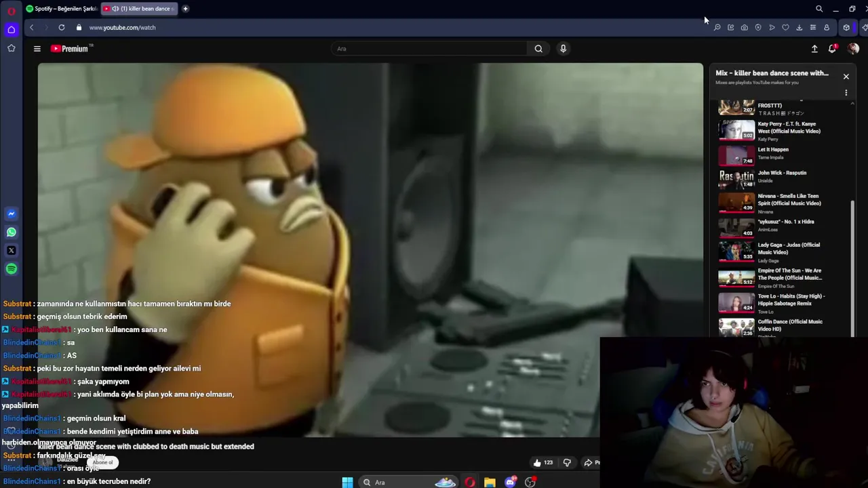The width and height of the screenshot is (868, 488).
Task: Open the 'uykusuz' - No. 1 x Hidra thumbnail
Action: click(736, 228)
